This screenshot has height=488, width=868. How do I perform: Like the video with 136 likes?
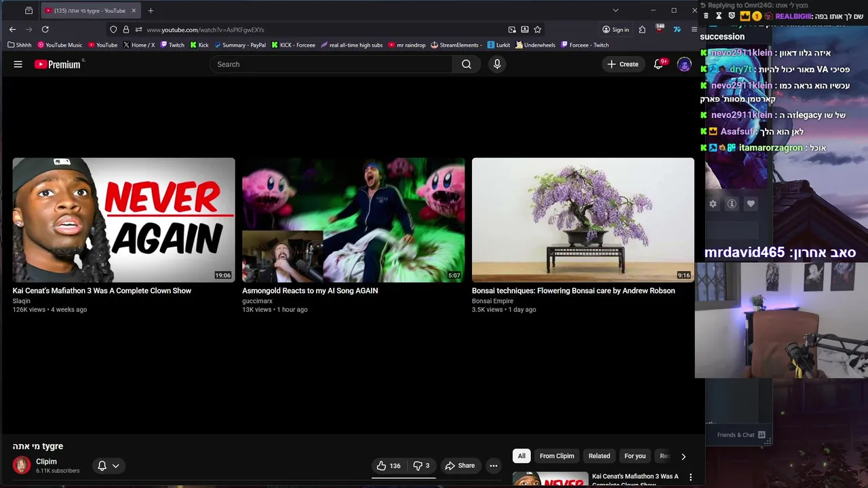389,466
